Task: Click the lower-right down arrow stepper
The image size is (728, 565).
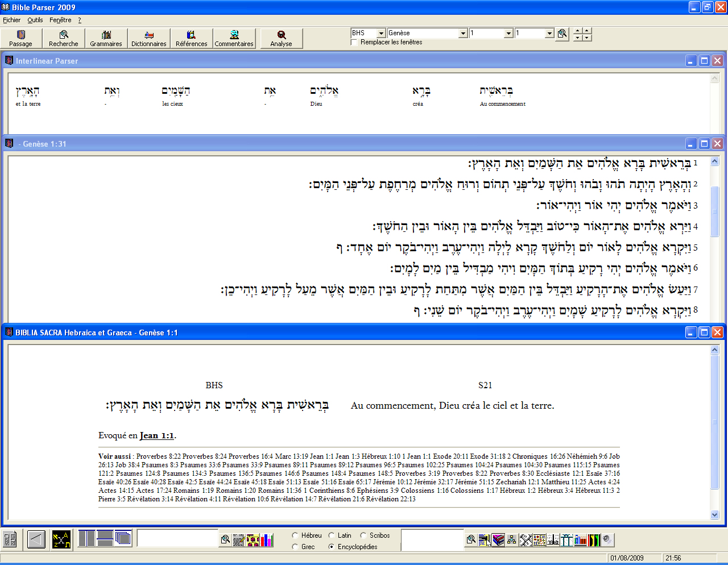Action: pyautogui.click(x=587, y=38)
